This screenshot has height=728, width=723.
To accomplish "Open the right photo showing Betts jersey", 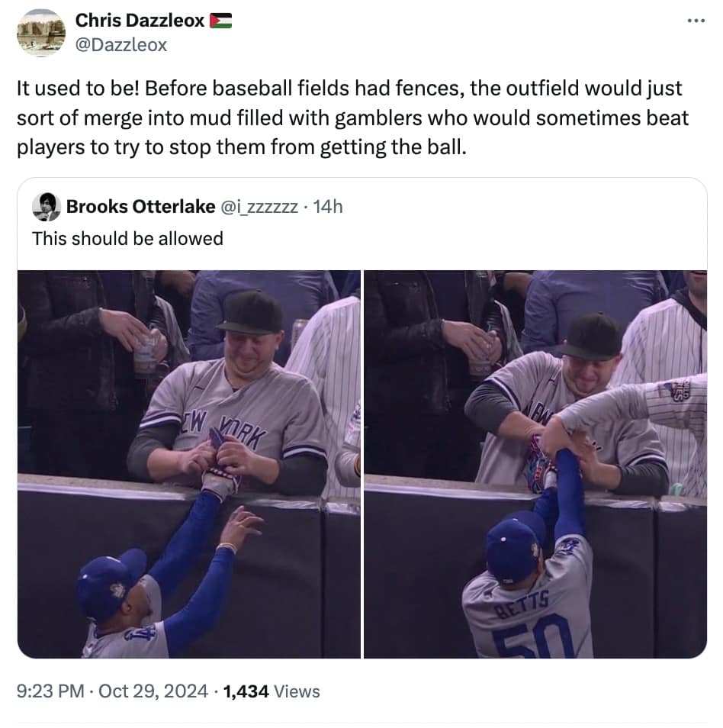I will (x=535, y=464).
